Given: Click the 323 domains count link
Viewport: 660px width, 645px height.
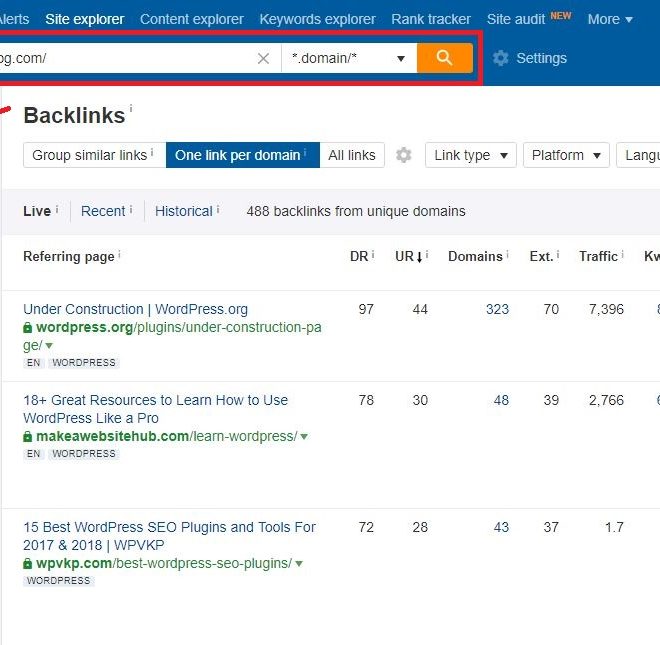Looking at the screenshot, I should pyautogui.click(x=498, y=309).
